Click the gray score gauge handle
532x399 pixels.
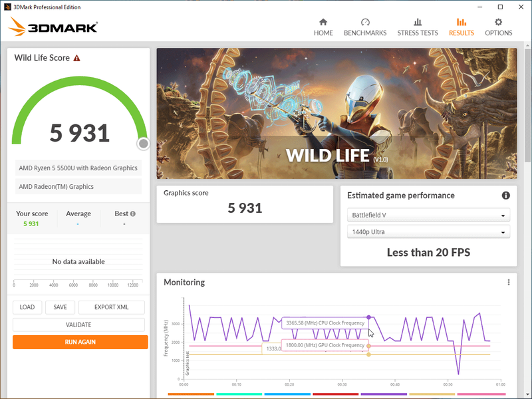pos(144,144)
